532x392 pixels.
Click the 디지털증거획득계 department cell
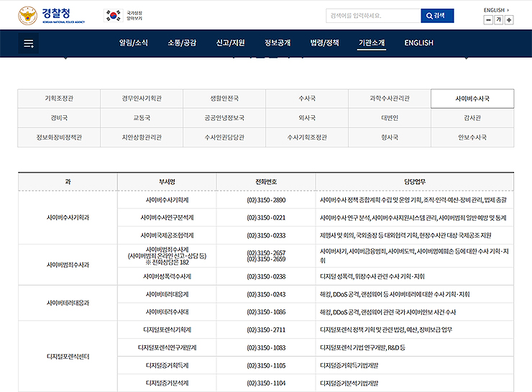click(x=167, y=365)
